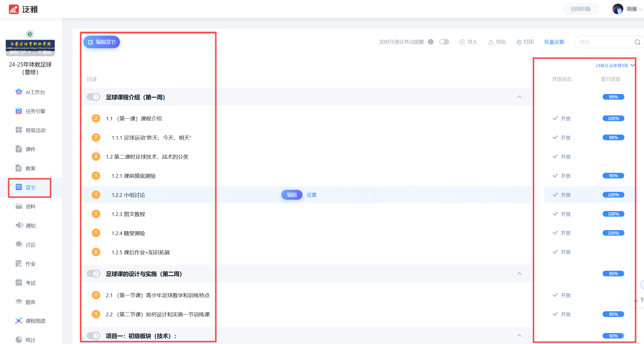This screenshot has height=344, width=644.
Task: Open the 24级社会体育4班 class dropdown
Action: point(614,65)
